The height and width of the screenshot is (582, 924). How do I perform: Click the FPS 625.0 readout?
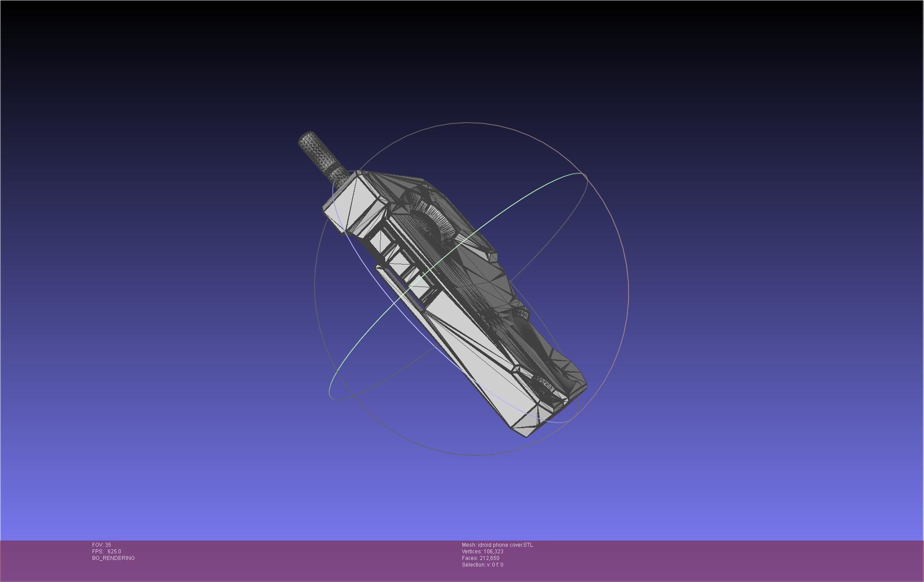(x=106, y=552)
